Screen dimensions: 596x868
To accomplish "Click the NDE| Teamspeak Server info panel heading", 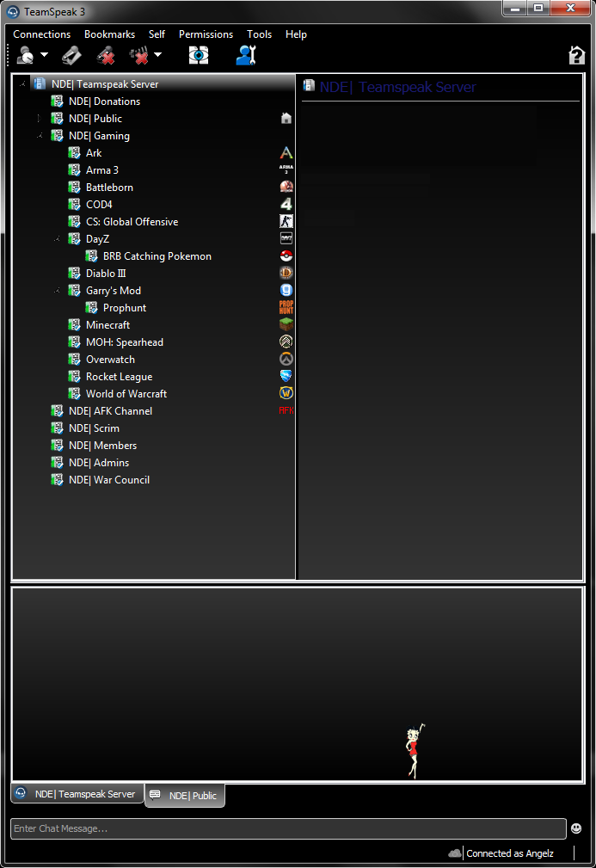I will pos(398,87).
